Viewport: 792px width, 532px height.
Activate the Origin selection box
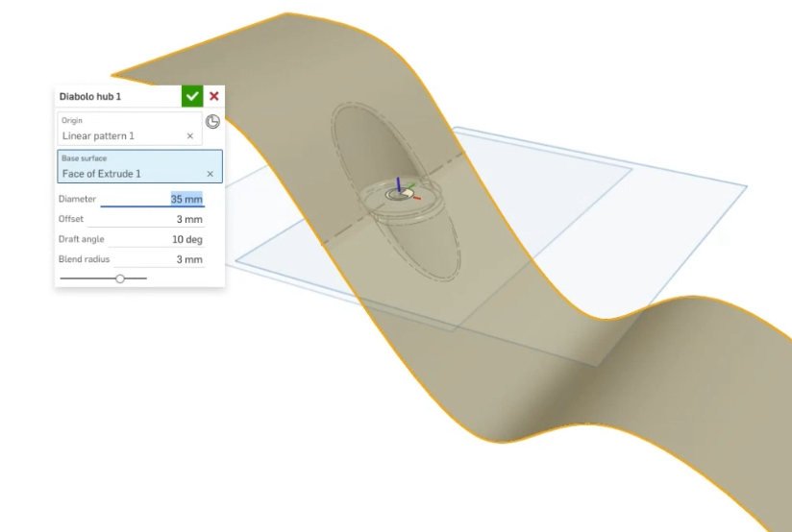point(130,129)
